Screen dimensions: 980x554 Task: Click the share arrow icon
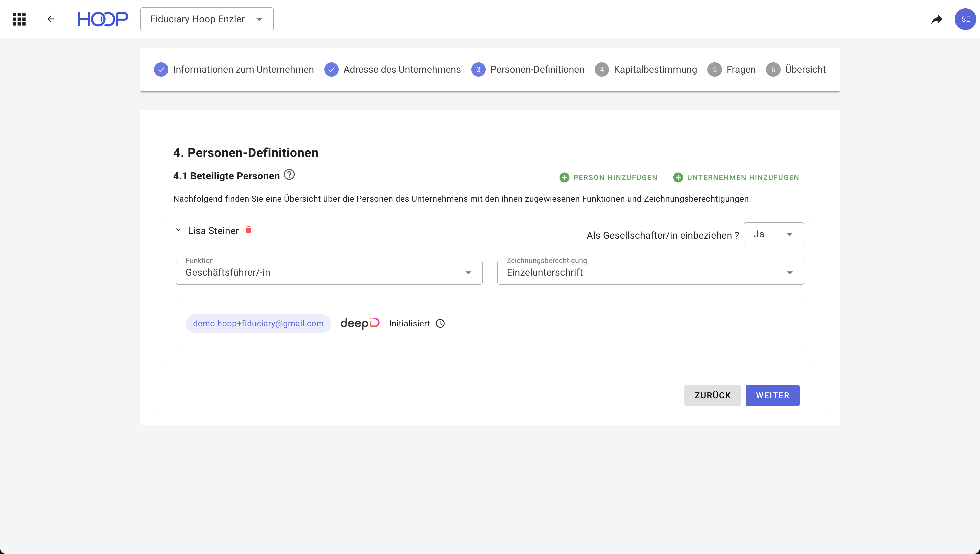(937, 19)
